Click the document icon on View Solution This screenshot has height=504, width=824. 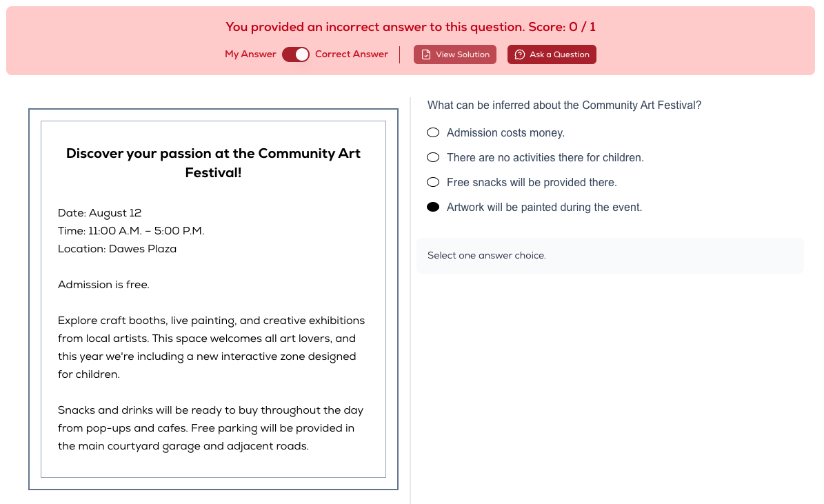coord(426,54)
